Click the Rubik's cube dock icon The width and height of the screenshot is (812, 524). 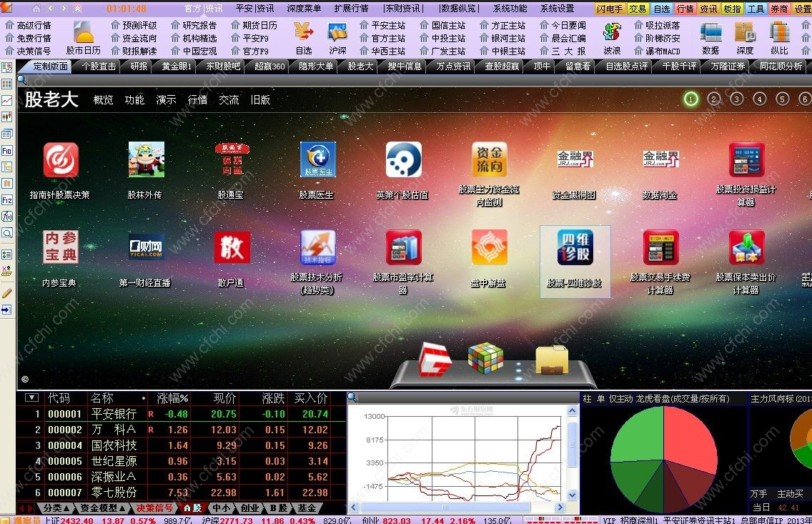pyautogui.click(x=485, y=357)
